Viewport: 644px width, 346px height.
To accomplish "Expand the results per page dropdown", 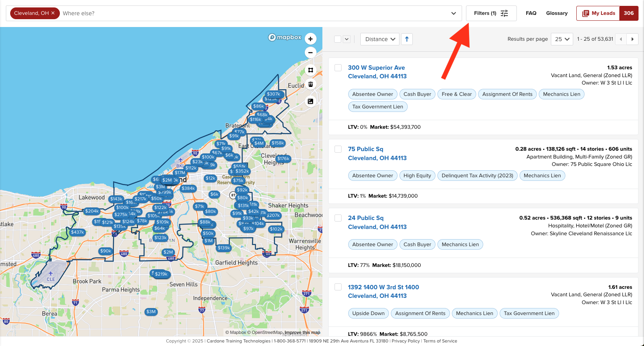I will [x=562, y=39].
